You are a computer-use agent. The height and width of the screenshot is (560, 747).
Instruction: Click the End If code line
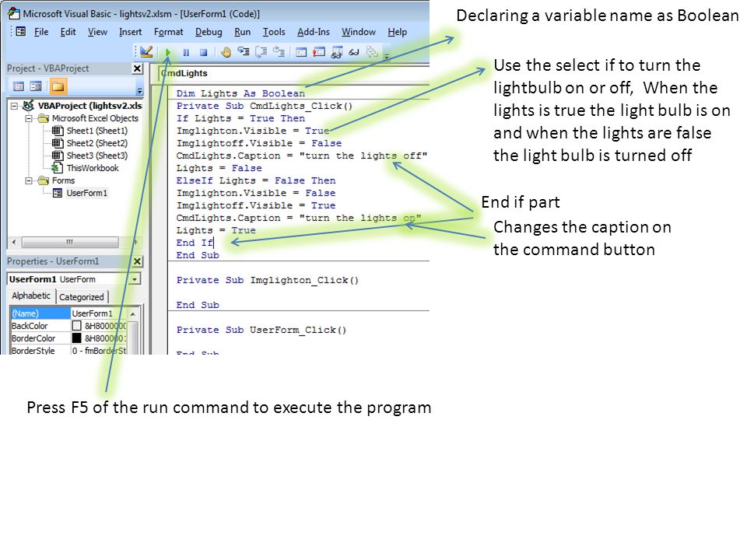(x=195, y=243)
